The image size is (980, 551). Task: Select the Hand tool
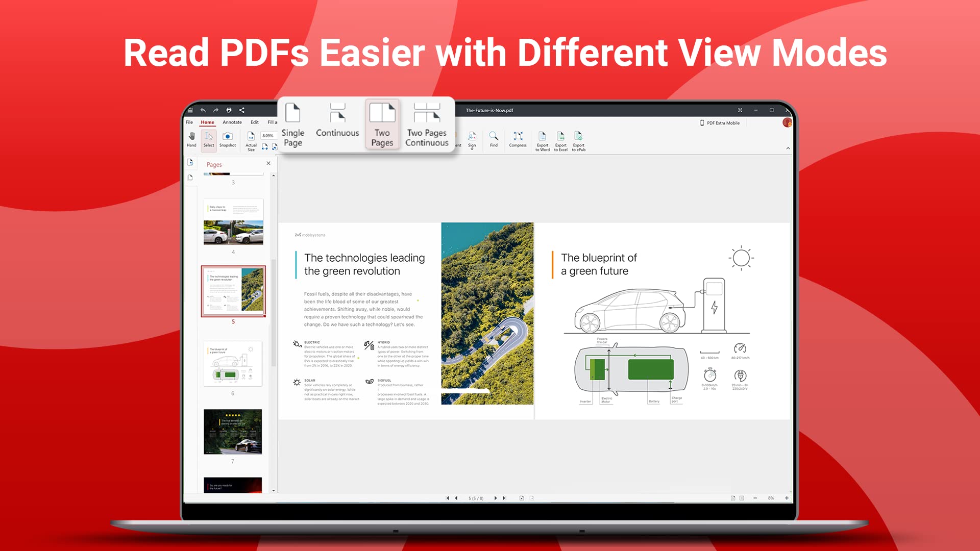pyautogui.click(x=192, y=138)
